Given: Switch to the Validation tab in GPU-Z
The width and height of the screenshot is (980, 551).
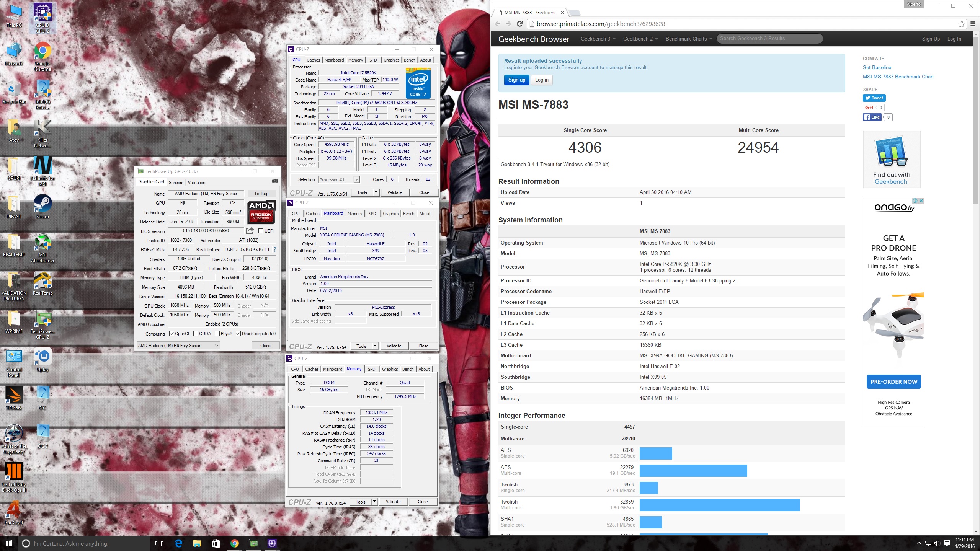Looking at the screenshot, I should point(197,182).
